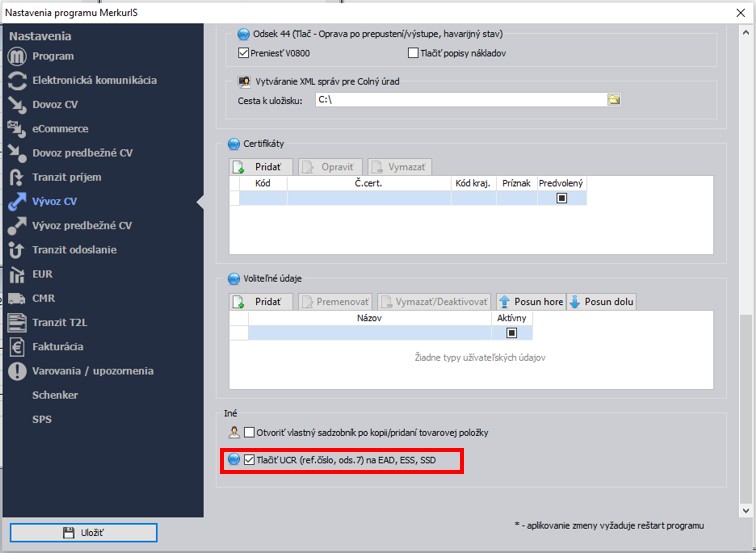Click the Názov column header

coord(369,318)
